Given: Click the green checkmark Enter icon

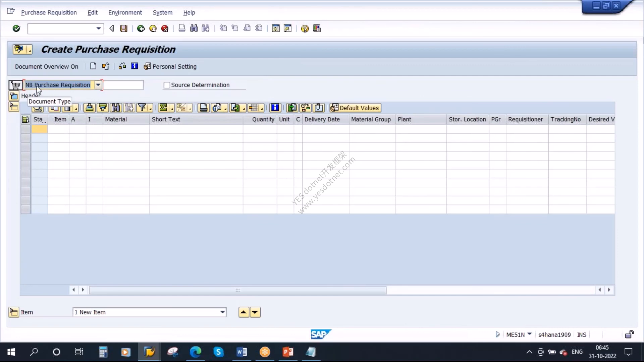Looking at the screenshot, I should click(x=16, y=28).
